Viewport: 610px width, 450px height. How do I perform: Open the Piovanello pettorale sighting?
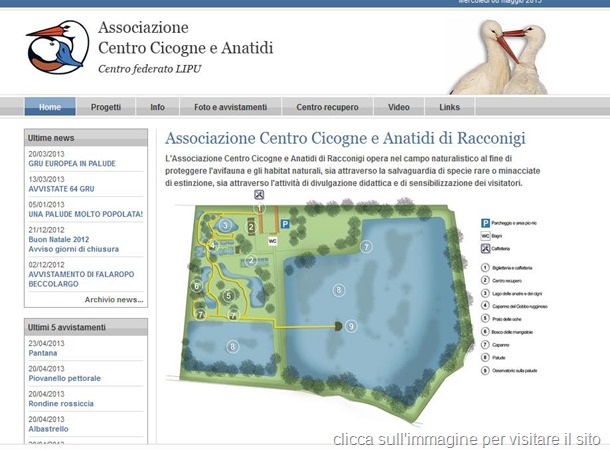65,378
